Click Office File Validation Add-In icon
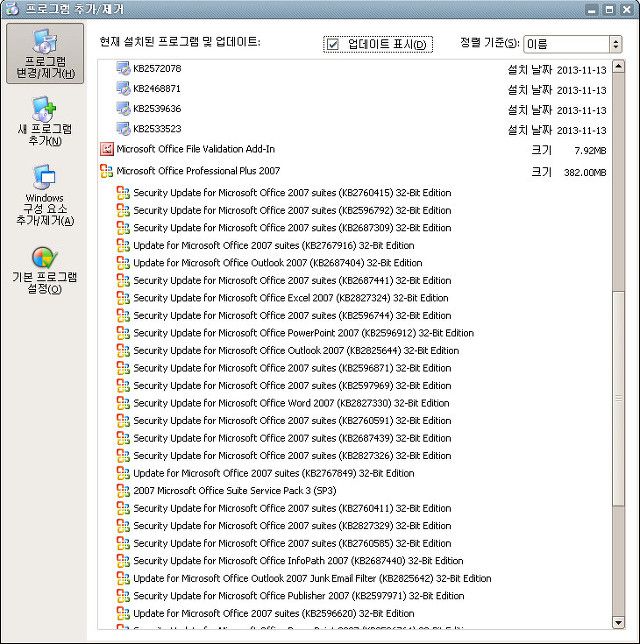 107,149
